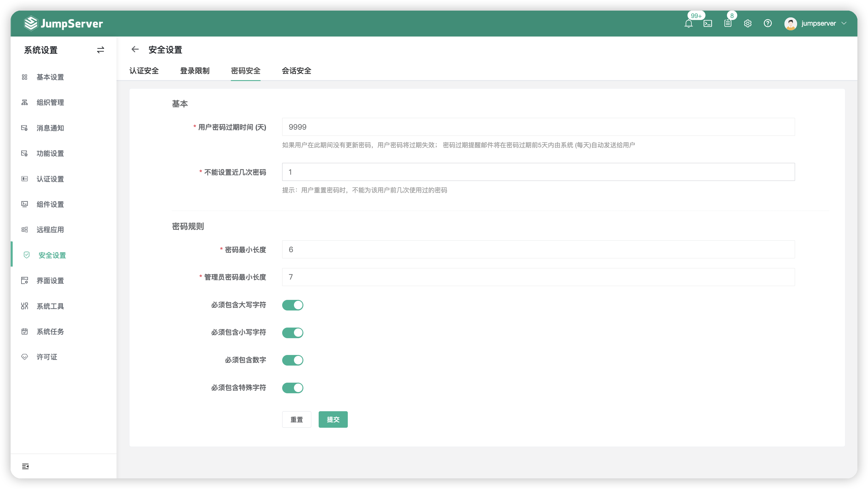Go to 认证设置 in sidebar
The width and height of the screenshot is (868, 489).
click(x=50, y=179)
